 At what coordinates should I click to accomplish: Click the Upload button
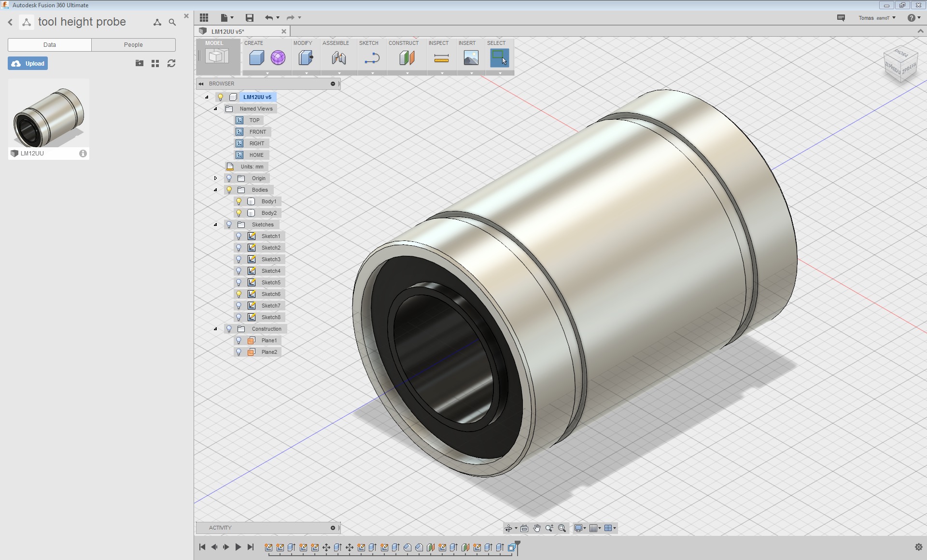28,64
